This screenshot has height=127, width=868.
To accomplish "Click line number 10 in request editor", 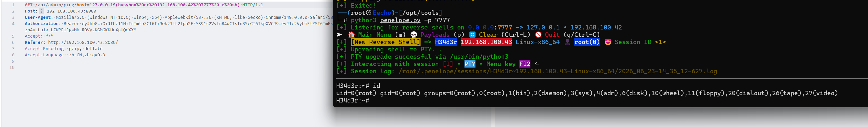I will (x=12, y=68).
